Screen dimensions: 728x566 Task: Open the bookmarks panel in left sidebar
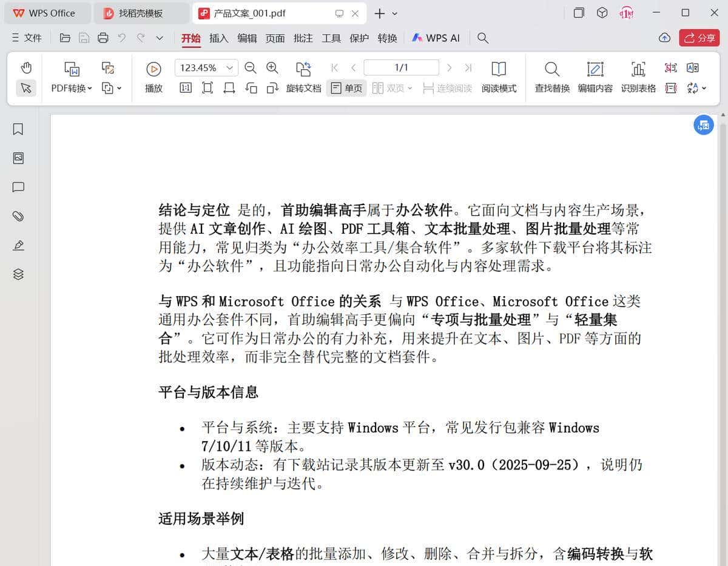coord(18,129)
